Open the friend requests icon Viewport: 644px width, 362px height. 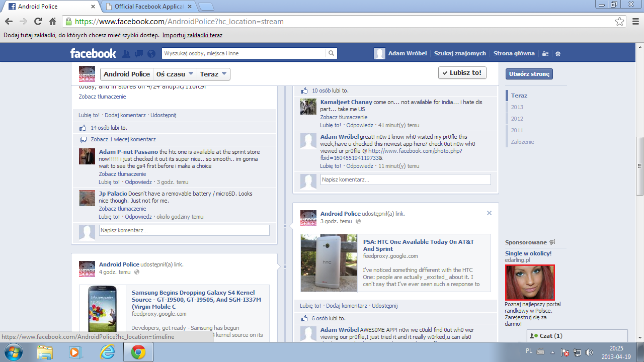pos(126,53)
